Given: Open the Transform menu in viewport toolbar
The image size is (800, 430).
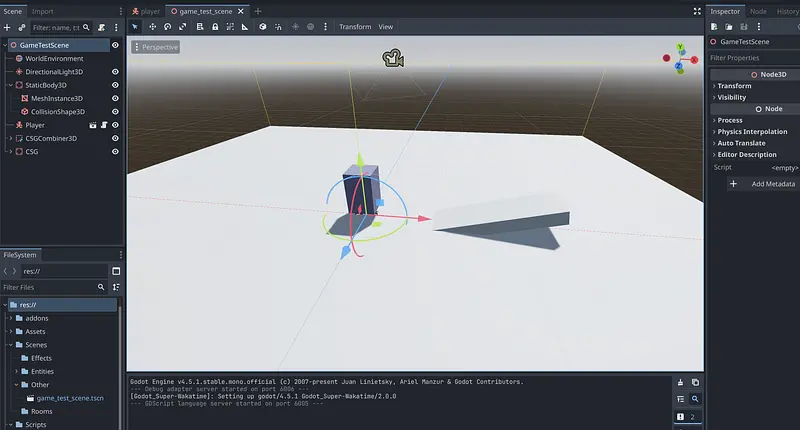Looking at the screenshot, I should [354, 27].
